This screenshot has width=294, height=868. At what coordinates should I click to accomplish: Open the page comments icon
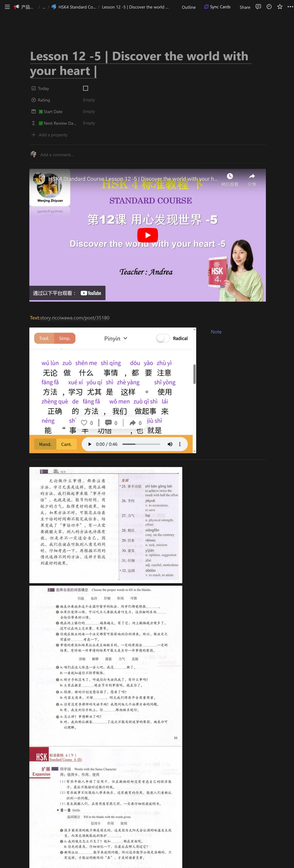258,7
